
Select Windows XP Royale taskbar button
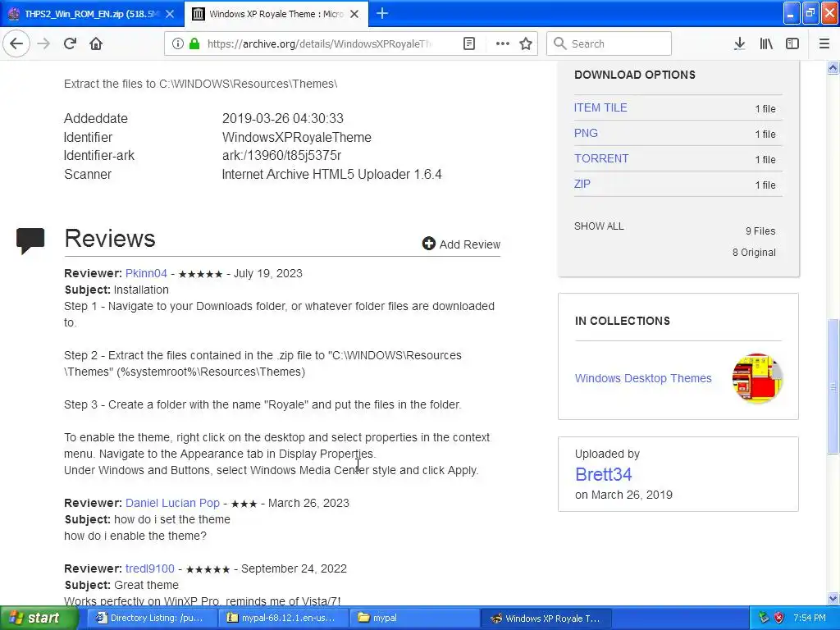click(546, 618)
